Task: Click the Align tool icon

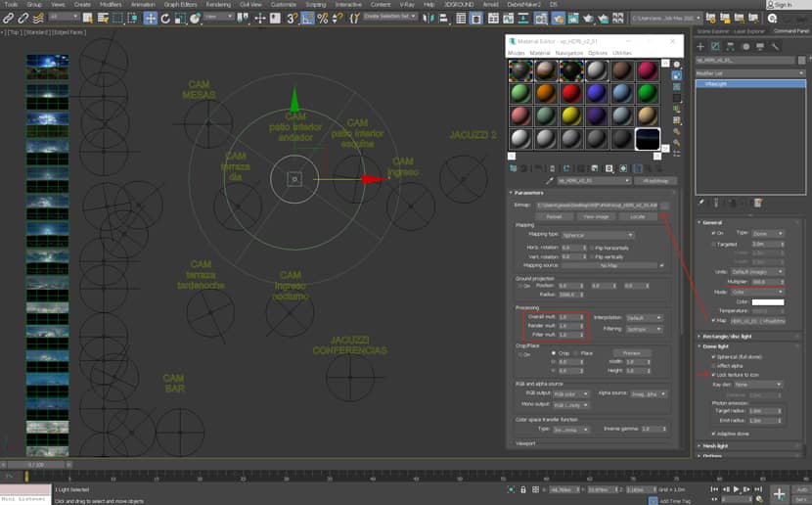Action: [x=443, y=19]
